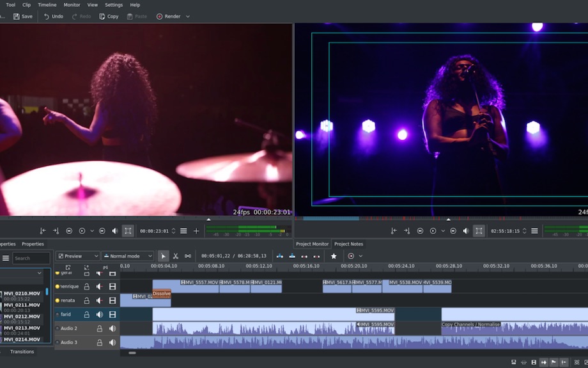Mute the Audio 2 track
Viewport: 588px width, 368px height.
(x=112, y=328)
